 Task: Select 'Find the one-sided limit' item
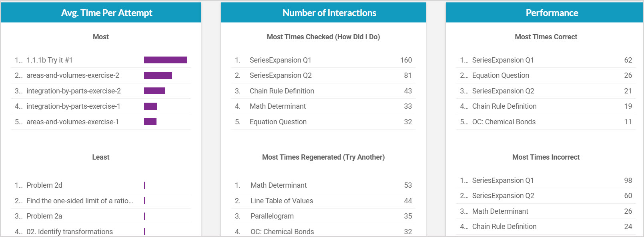(x=80, y=201)
